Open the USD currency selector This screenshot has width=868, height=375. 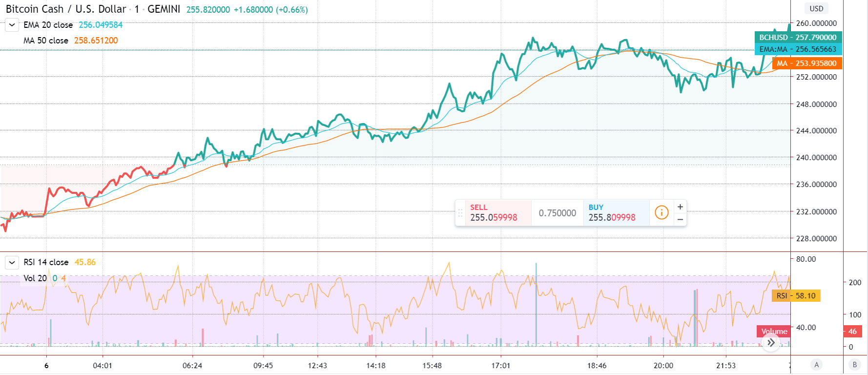[816, 8]
